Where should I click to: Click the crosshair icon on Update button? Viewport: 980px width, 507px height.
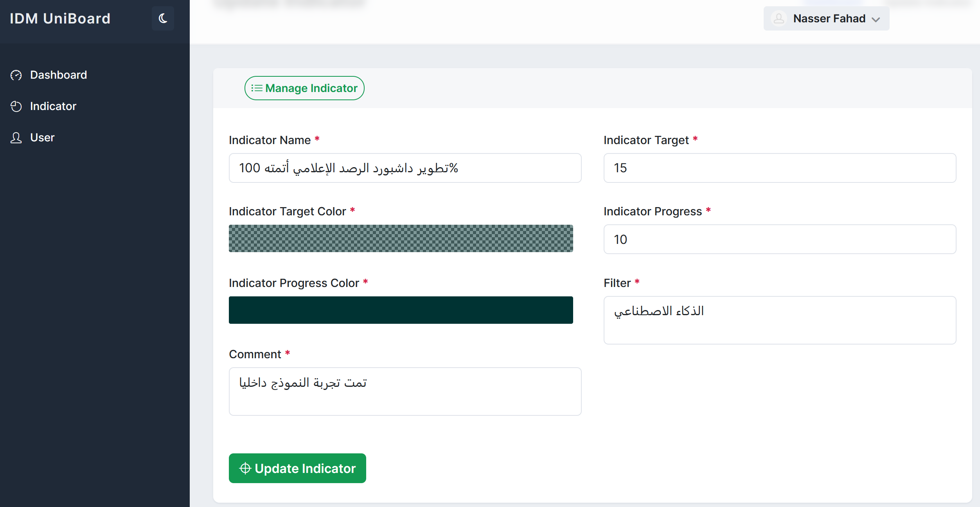[245, 468]
